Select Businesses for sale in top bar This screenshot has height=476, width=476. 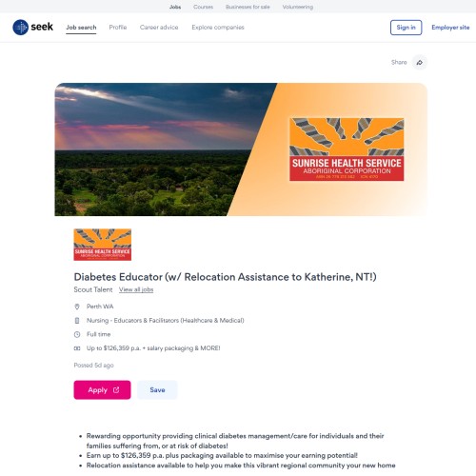[x=248, y=7]
